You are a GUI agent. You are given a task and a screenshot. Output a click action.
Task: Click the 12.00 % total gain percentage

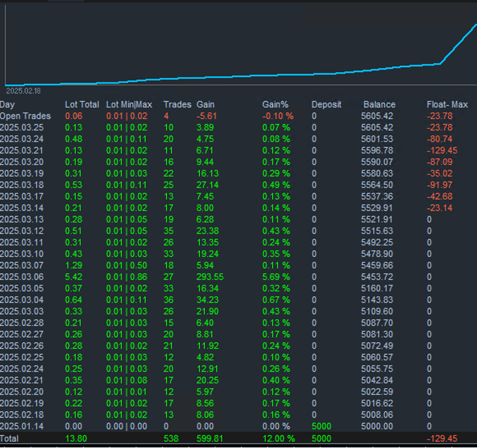tap(278, 439)
